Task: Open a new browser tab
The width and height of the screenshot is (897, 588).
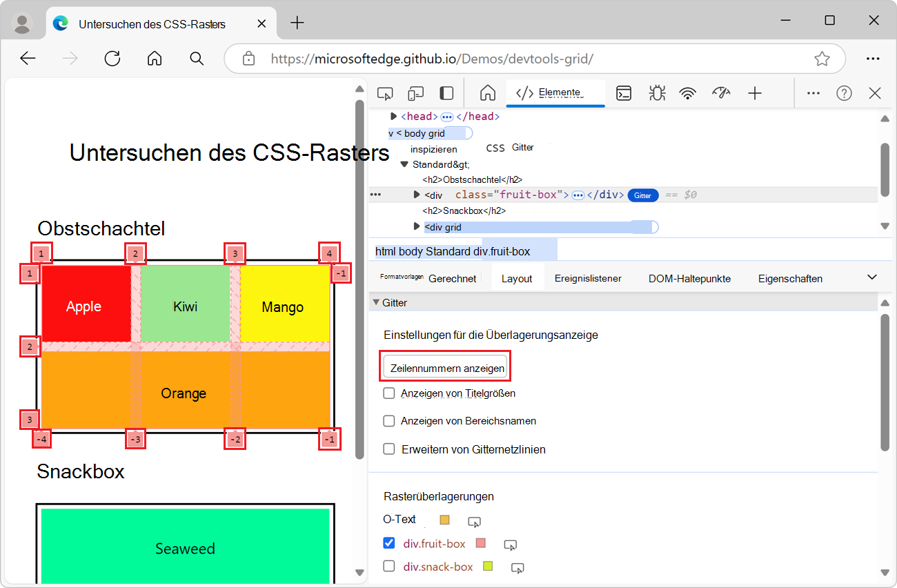Action: [x=297, y=23]
